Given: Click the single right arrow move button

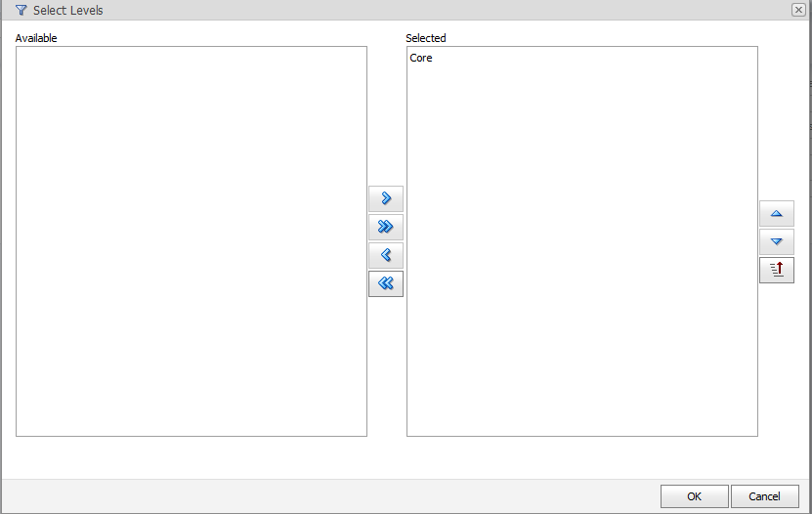Looking at the screenshot, I should pyautogui.click(x=386, y=198).
